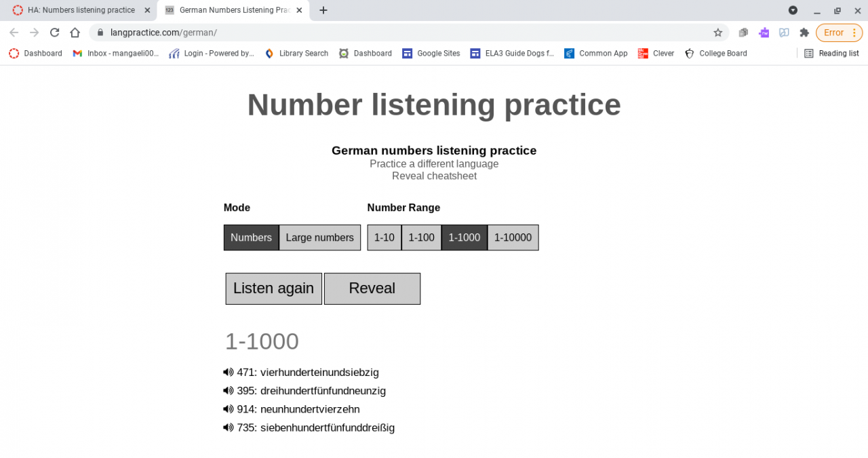Open ELA3 Guide Dogs bookmark
The width and height of the screenshot is (868, 458).
point(512,53)
